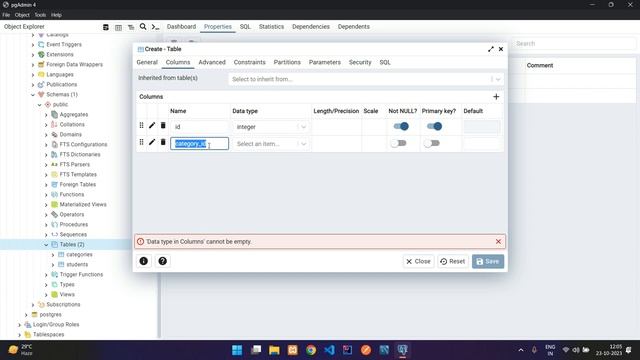Switch to Advanced tab in dialog
This screenshot has height=360, width=640.
212,62
